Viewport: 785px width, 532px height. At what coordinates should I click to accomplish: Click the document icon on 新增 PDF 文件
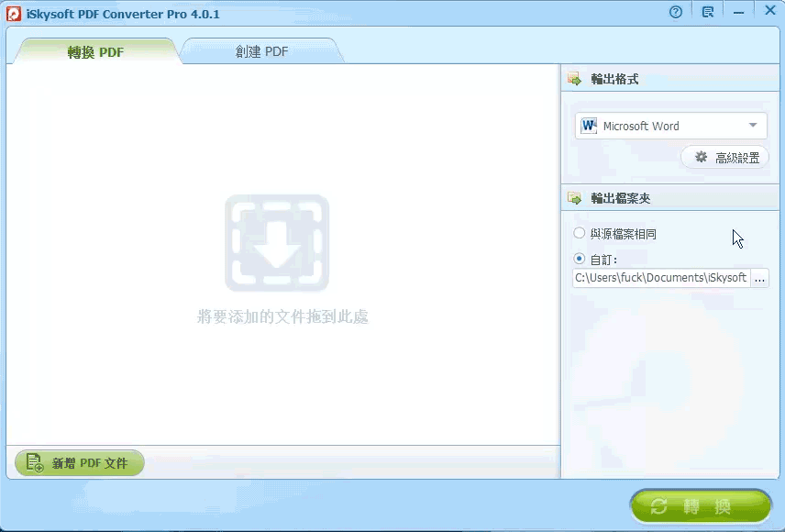(32, 462)
